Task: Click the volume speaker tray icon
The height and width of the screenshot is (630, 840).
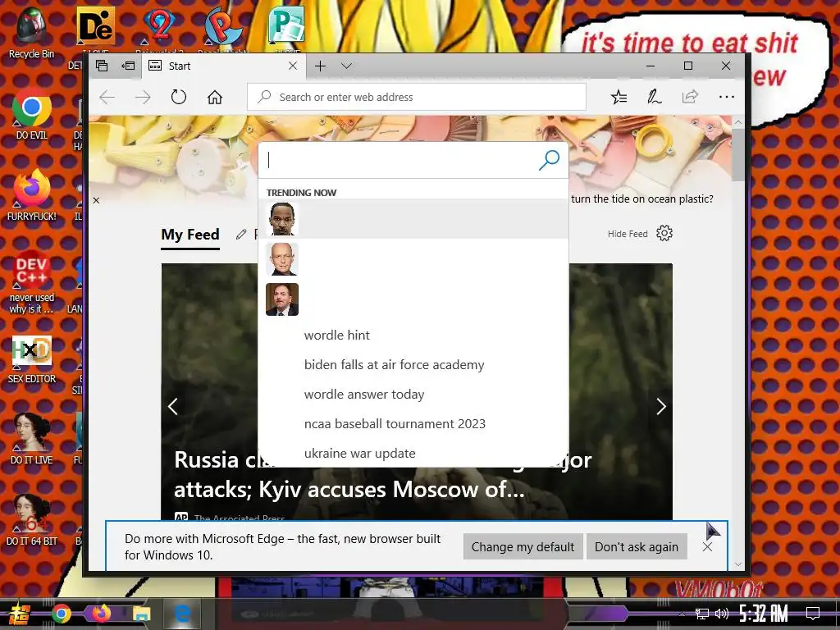Action: pos(722,614)
